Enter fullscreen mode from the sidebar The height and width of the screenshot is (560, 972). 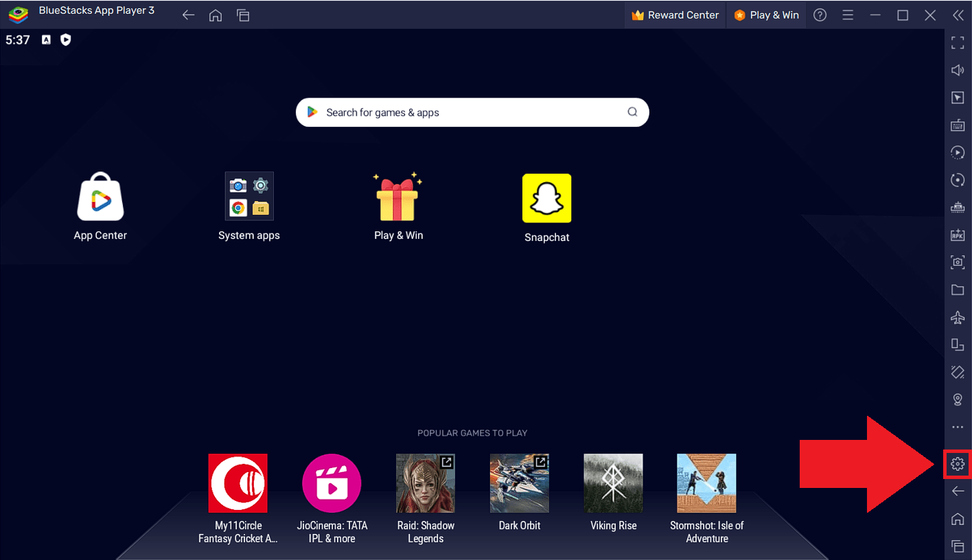point(958,43)
